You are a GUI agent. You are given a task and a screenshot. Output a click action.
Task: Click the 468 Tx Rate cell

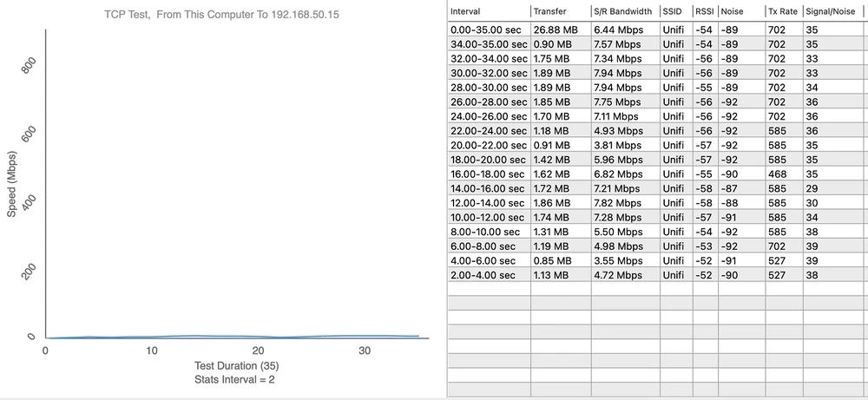(x=775, y=174)
